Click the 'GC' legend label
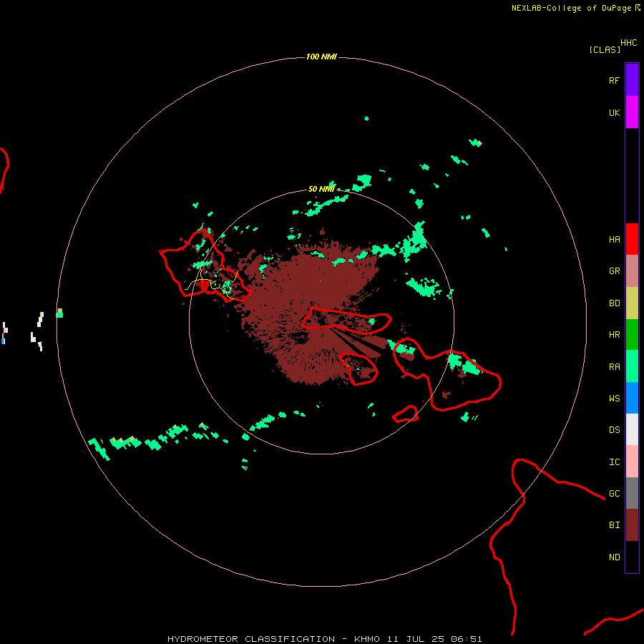This screenshot has height=644, width=644. 614,493
